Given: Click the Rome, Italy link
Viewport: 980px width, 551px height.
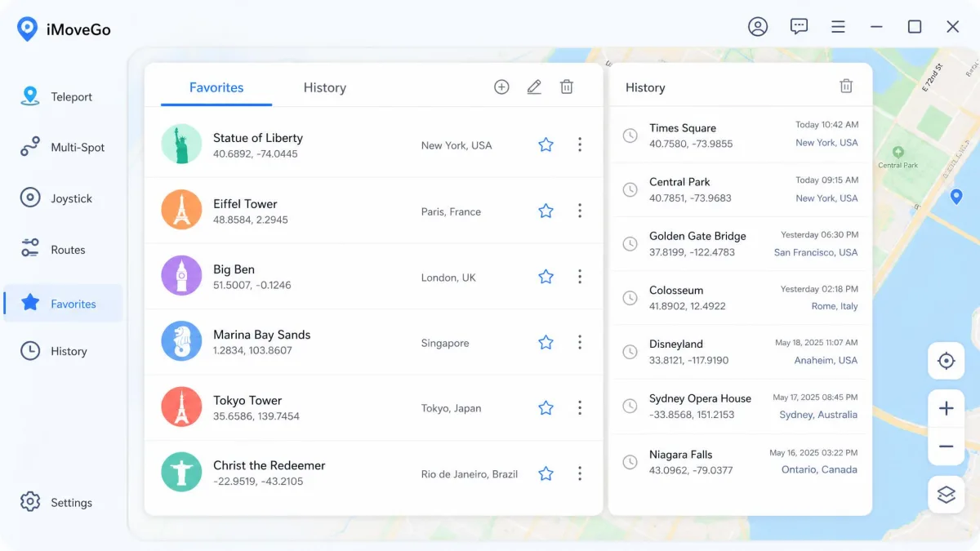Looking at the screenshot, I should click(x=835, y=306).
